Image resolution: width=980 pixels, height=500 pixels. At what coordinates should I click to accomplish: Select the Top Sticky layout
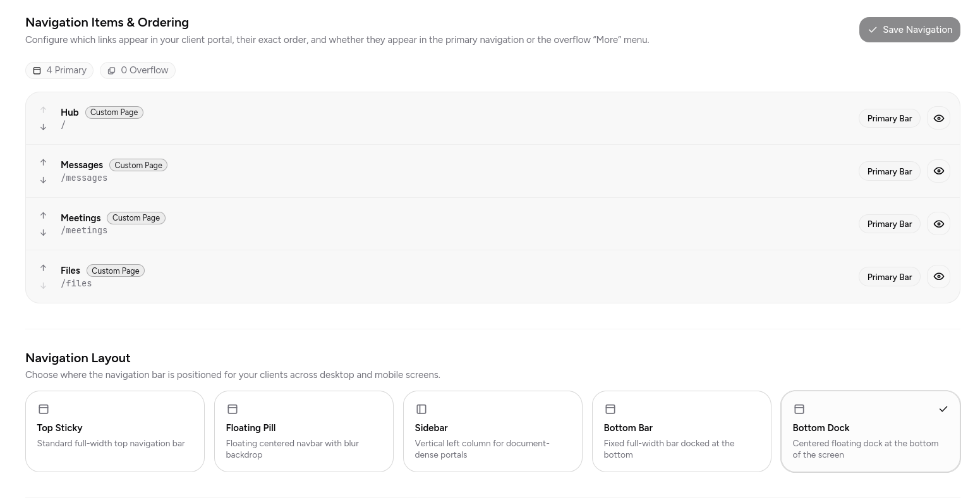(115, 431)
